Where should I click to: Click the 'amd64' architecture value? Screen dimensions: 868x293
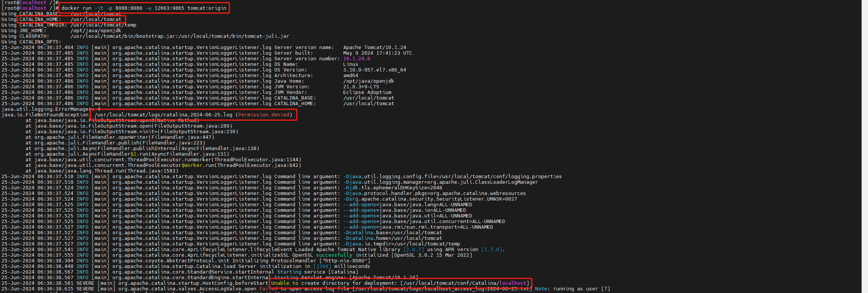tap(351, 75)
